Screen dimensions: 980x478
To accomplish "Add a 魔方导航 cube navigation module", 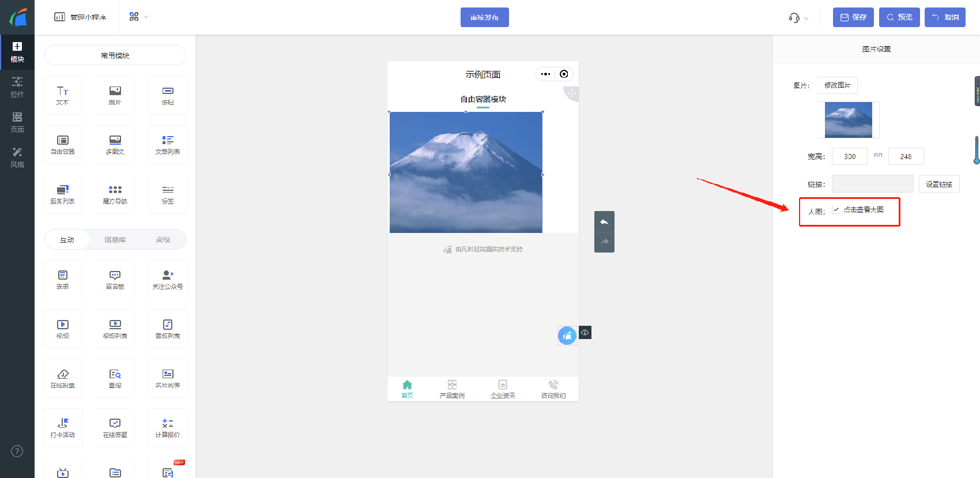I will [115, 194].
